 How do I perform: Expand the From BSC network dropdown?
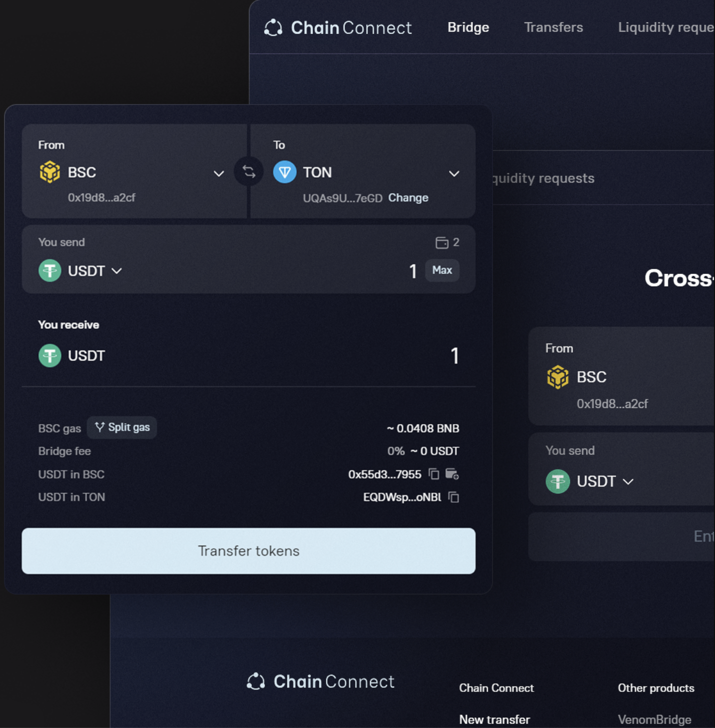pyautogui.click(x=218, y=173)
